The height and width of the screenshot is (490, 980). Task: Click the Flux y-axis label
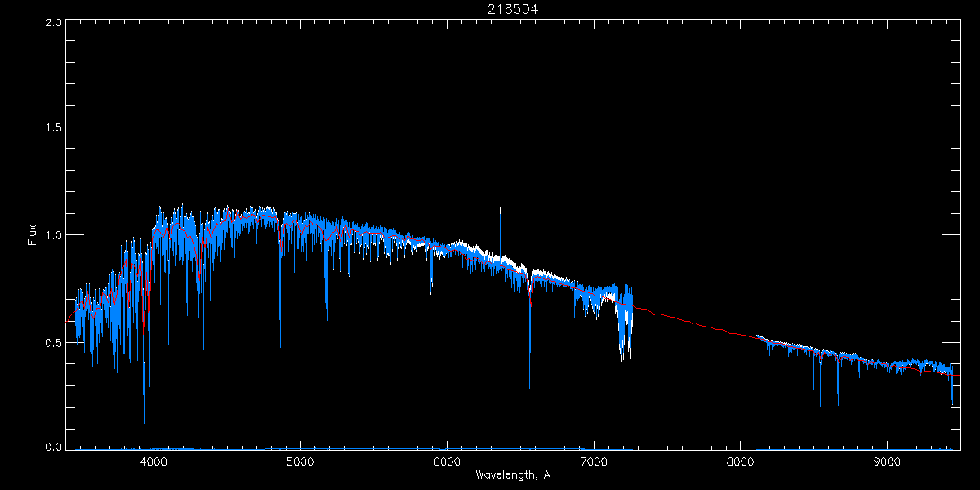point(33,235)
